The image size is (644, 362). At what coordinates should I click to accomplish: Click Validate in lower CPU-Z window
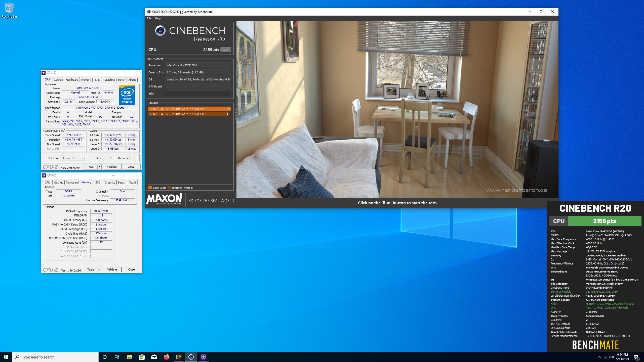click(x=112, y=269)
